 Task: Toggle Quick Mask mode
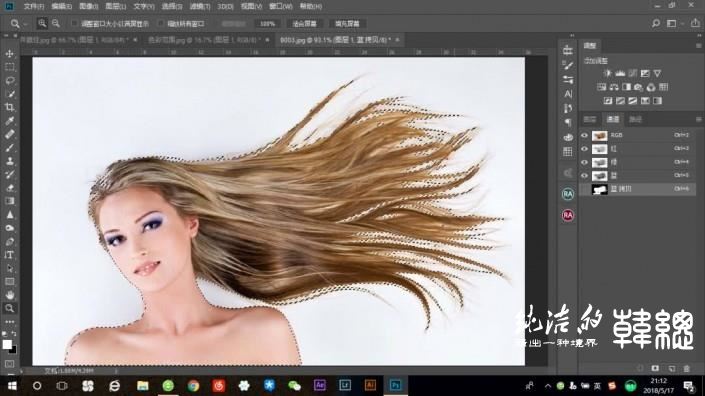(9, 363)
